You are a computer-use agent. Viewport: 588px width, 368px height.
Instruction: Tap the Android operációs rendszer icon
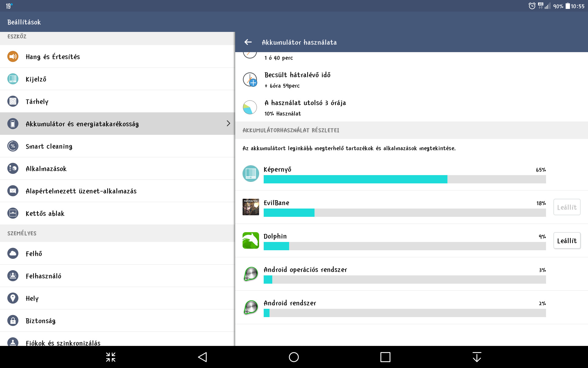tap(251, 274)
